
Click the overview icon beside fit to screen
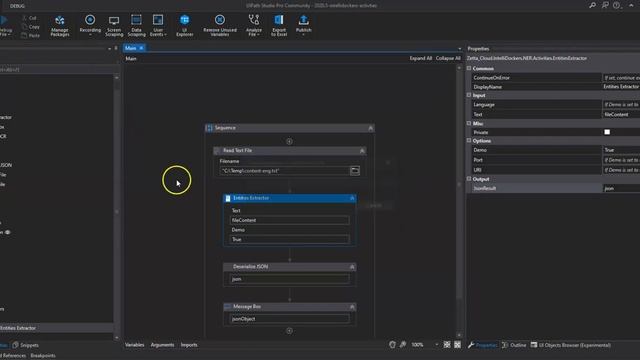coord(458,344)
